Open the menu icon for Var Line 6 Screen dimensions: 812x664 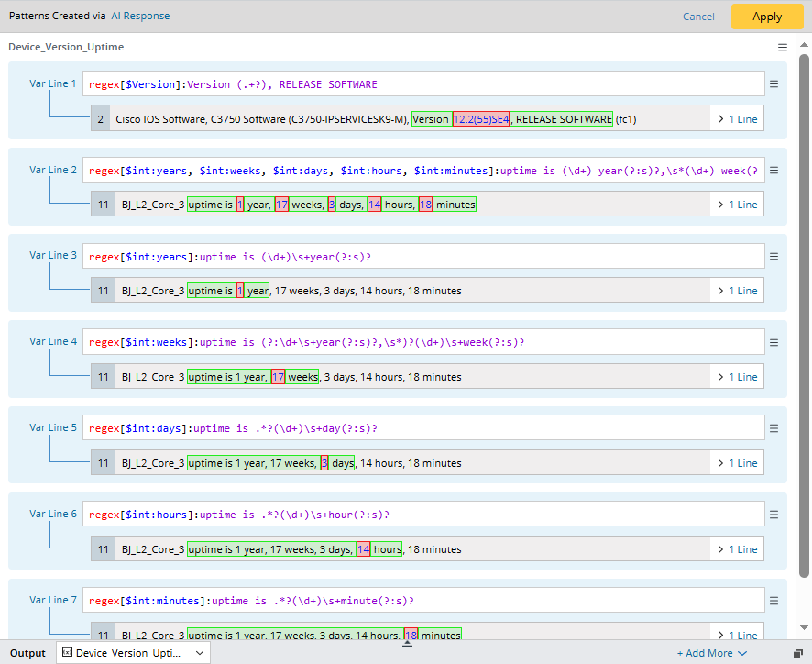point(774,515)
